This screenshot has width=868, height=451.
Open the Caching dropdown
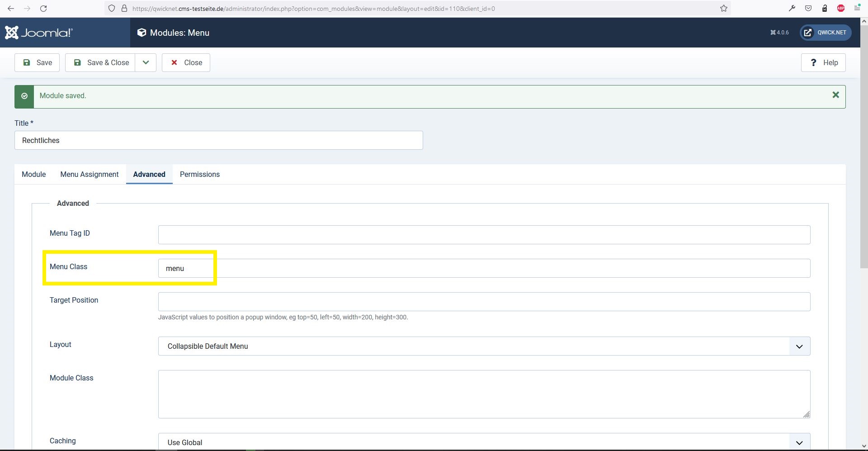point(484,442)
